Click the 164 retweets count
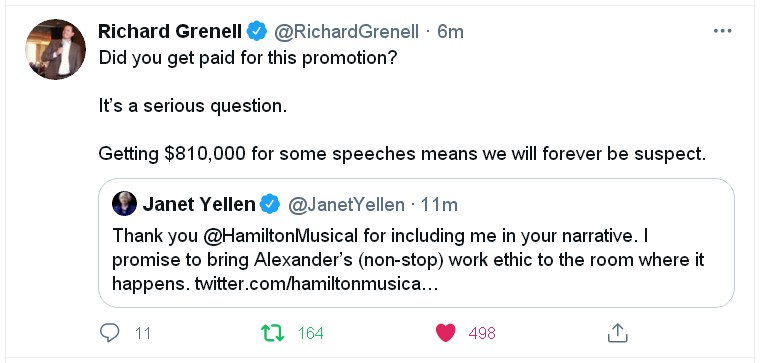762x363 pixels. [311, 333]
